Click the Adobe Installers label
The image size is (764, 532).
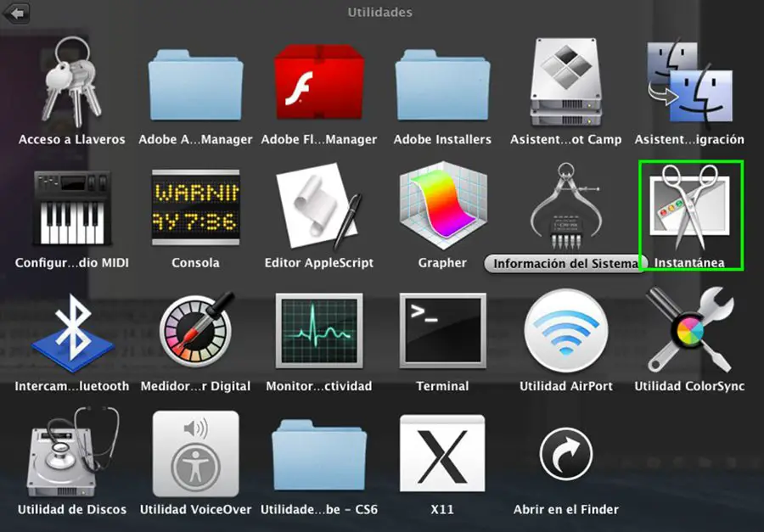pyautogui.click(x=442, y=140)
